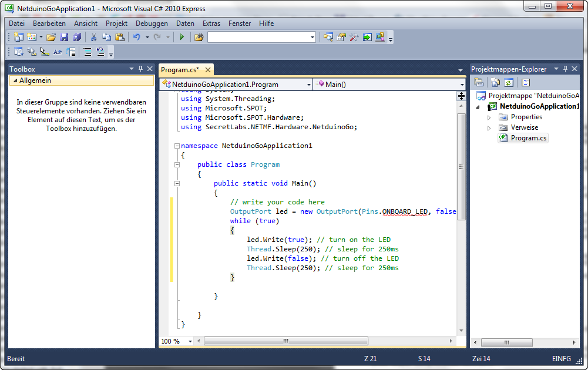Uncomment selected lines icon
Screen dimensions: 588x370
click(x=100, y=52)
